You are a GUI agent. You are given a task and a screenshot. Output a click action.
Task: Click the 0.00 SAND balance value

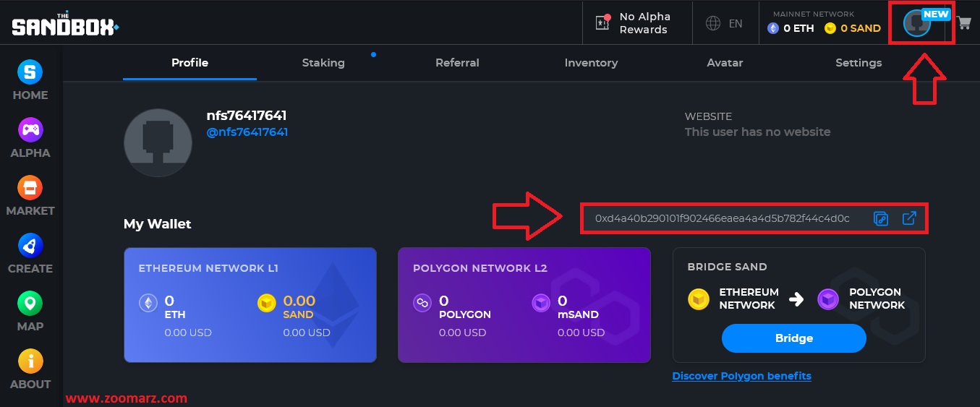point(299,301)
